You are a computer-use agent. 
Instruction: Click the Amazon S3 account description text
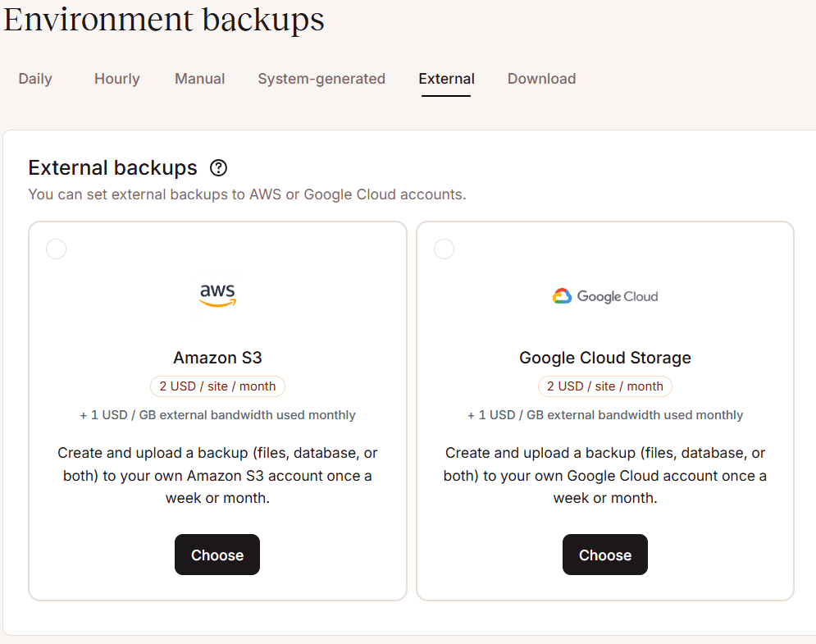click(x=217, y=475)
